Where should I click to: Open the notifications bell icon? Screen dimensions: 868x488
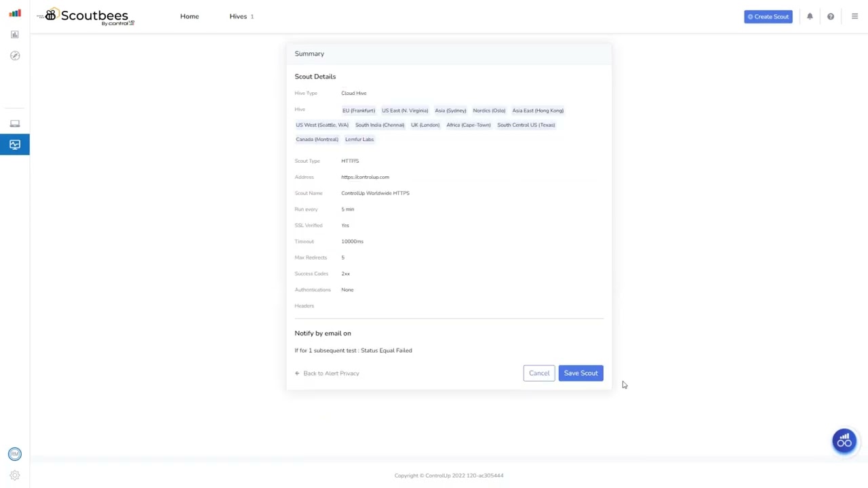tap(810, 16)
